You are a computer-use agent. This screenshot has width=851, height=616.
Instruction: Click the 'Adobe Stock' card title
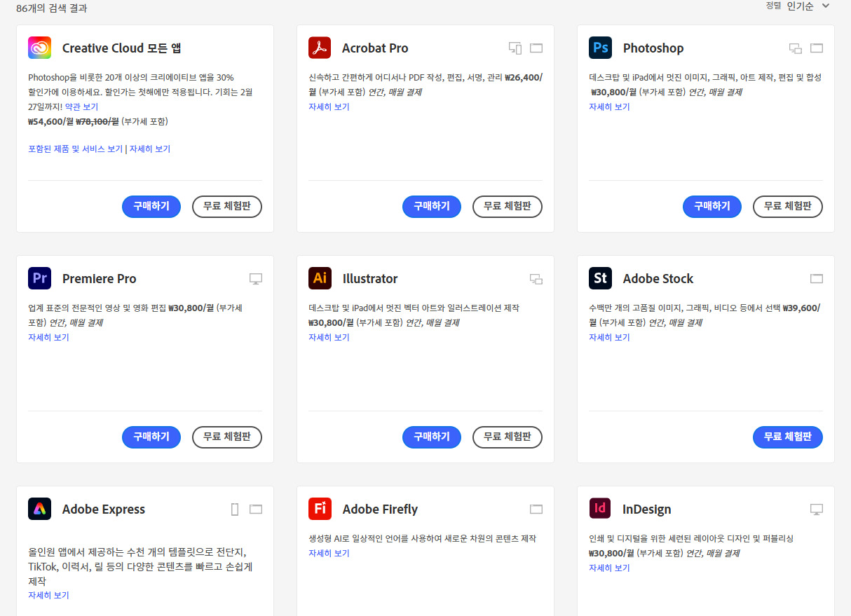tap(658, 279)
